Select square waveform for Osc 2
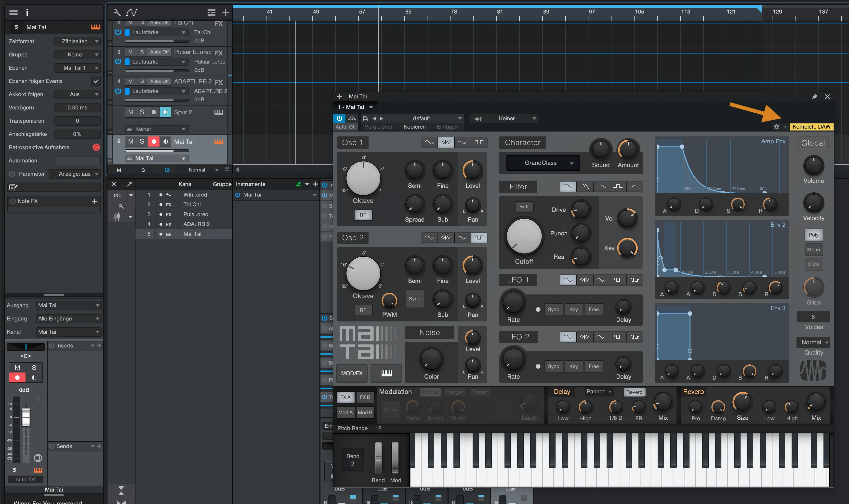 click(x=479, y=237)
